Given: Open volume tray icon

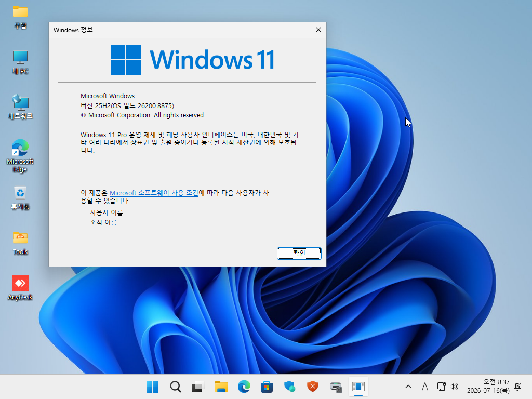Looking at the screenshot, I should click(x=454, y=387).
